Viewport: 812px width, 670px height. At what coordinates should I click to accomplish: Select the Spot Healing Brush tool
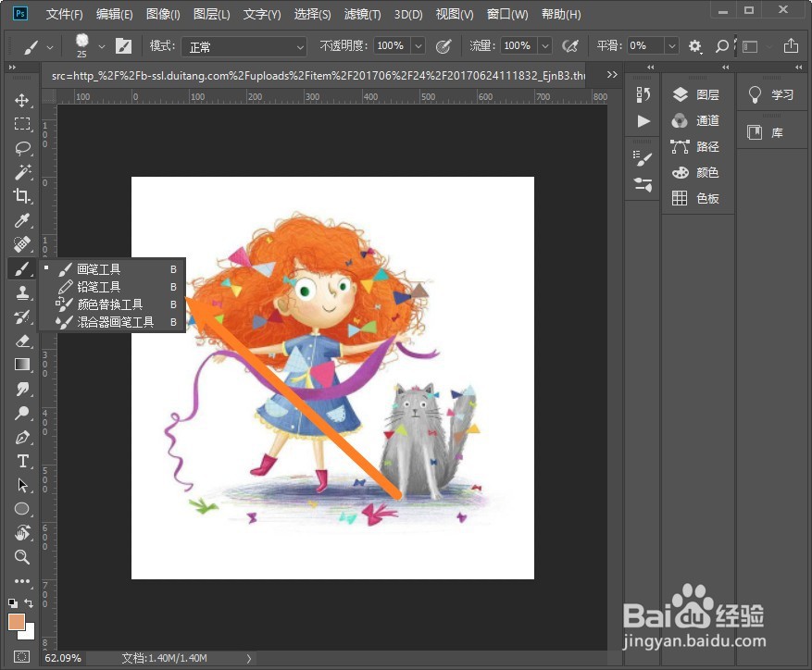click(x=21, y=244)
